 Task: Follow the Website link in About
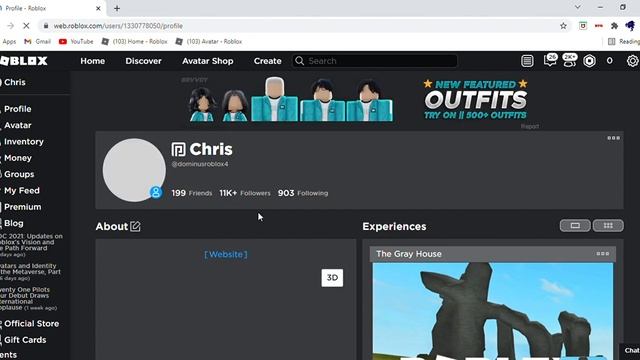pyautogui.click(x=226, y=254)
